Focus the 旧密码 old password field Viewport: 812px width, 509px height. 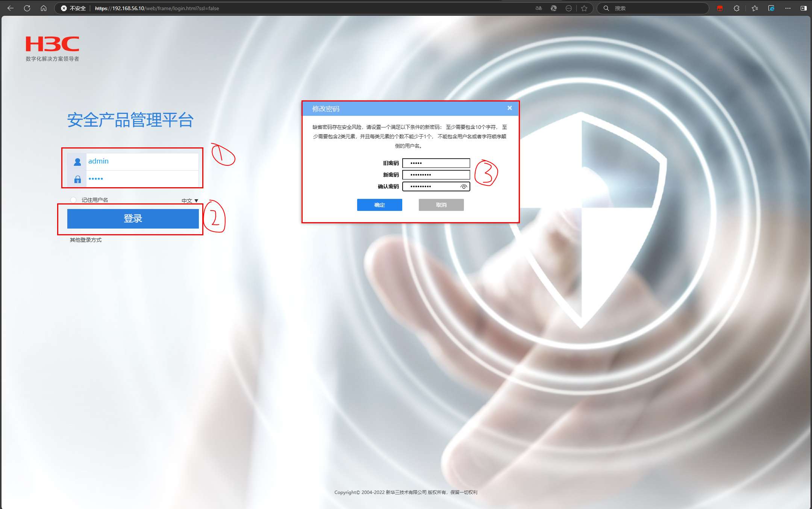click(436, 163)
